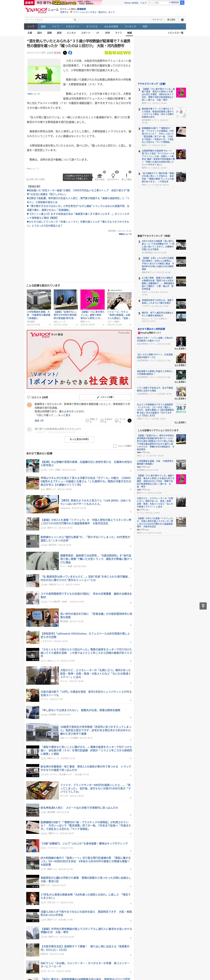Open the 速報 tab
210x980 pixels.
(43, 27)
